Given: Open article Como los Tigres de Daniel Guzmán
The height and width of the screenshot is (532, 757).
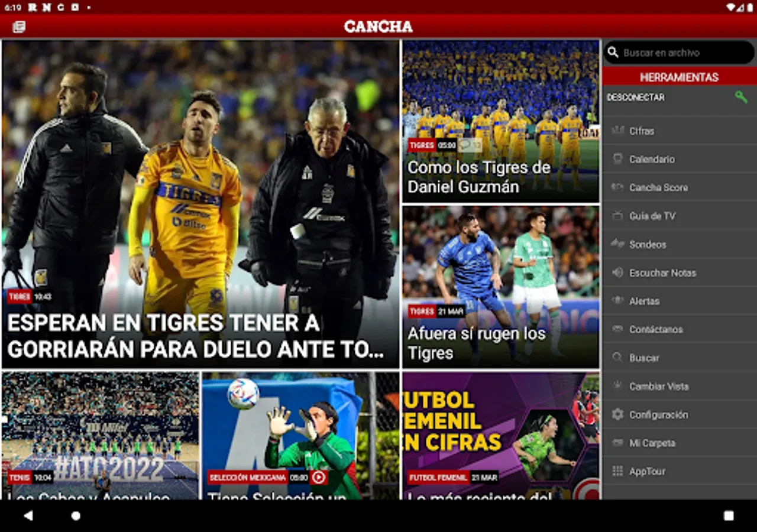Looking at the screenshot, I should click(x=479, y=177).
